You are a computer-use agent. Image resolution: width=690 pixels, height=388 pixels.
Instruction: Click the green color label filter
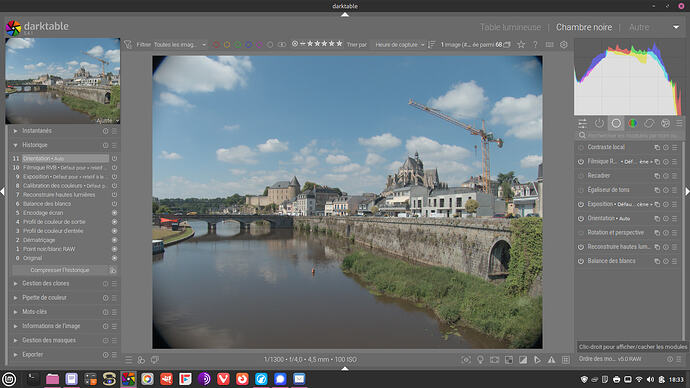[238, 45]
